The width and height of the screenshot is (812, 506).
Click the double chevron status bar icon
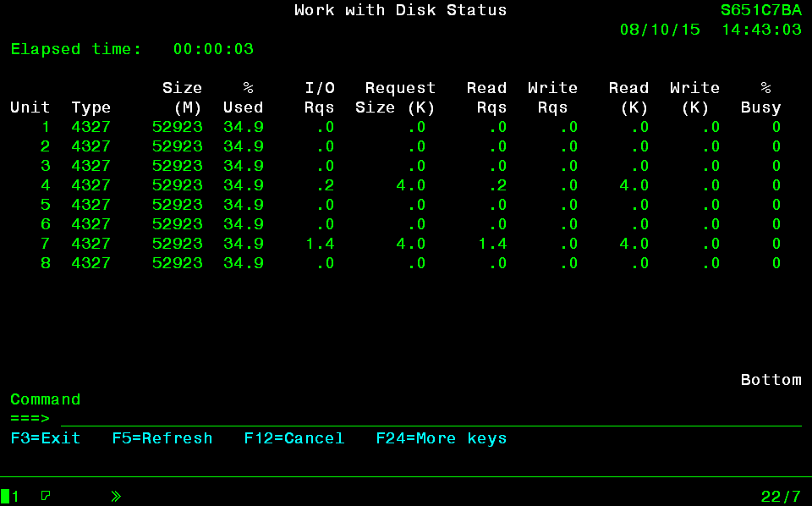[116, 496]
